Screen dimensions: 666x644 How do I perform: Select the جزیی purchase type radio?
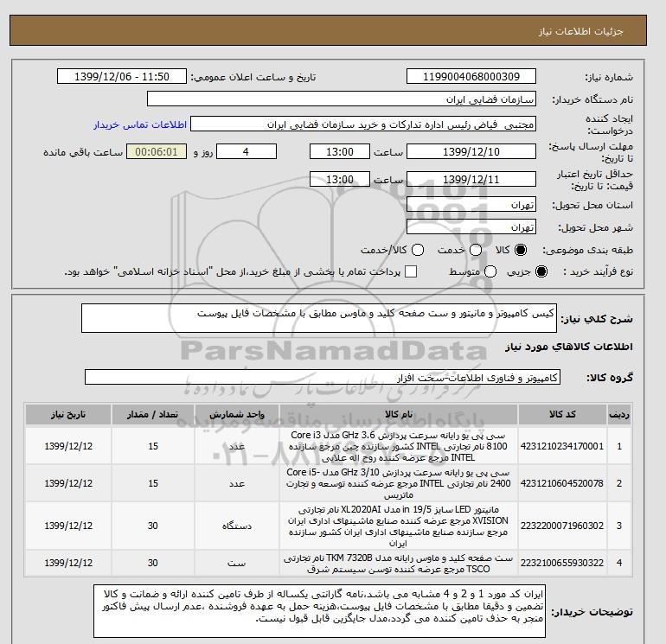click(x=541, y=271)
